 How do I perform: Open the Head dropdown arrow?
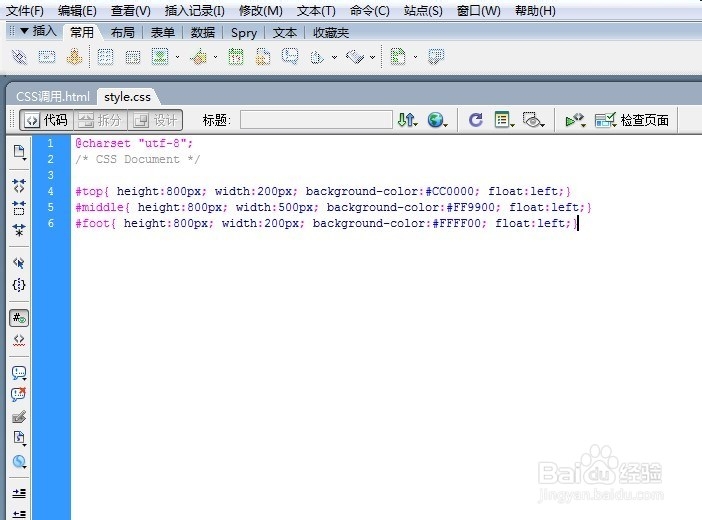coord(334,57)
